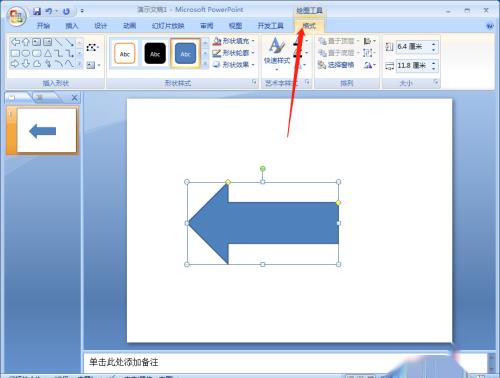Pick the oval shape from insert shapes
The height and width of the screenshot is (378, 500).
point(26,53)
